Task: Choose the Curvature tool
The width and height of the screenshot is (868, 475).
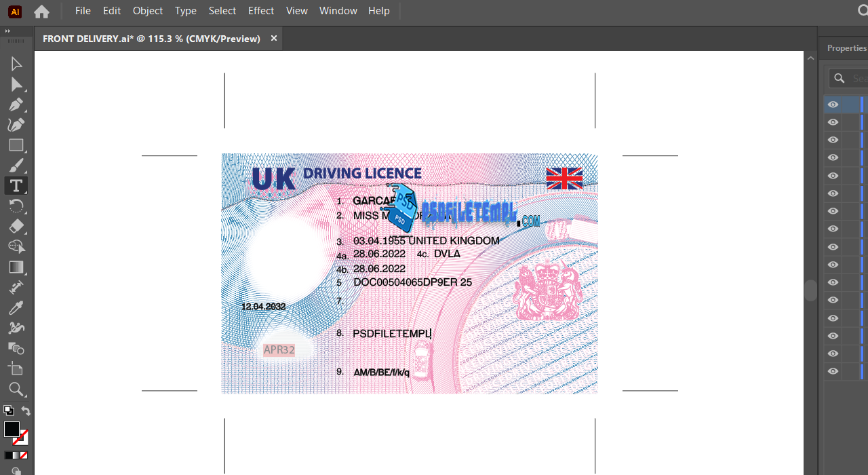Action: pos(16,125)
